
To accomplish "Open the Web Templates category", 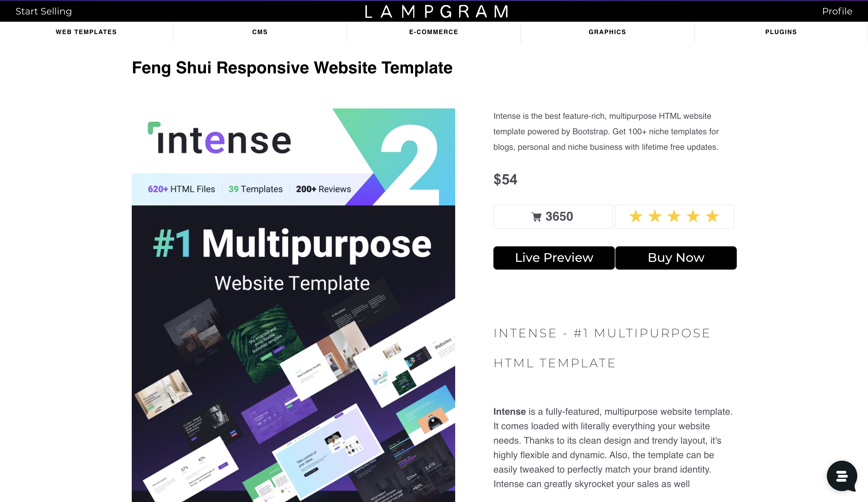I will (x=86, y=32).
